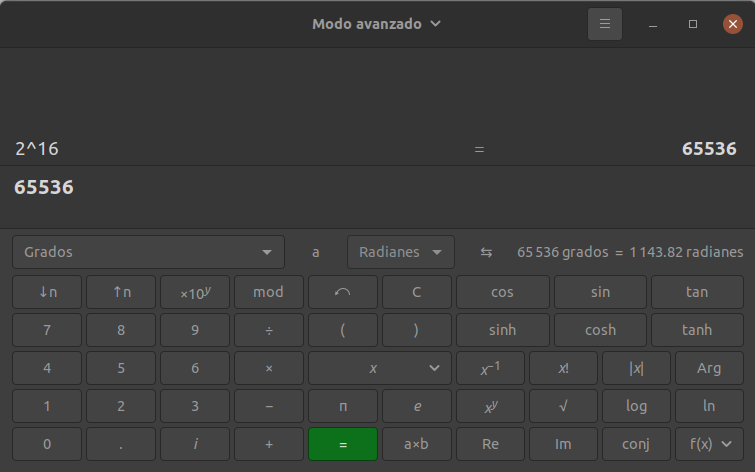The height and width of the screenshot is (472, 755).
Task: Insert the square root symbol
Action: click(x=563, y=406)
